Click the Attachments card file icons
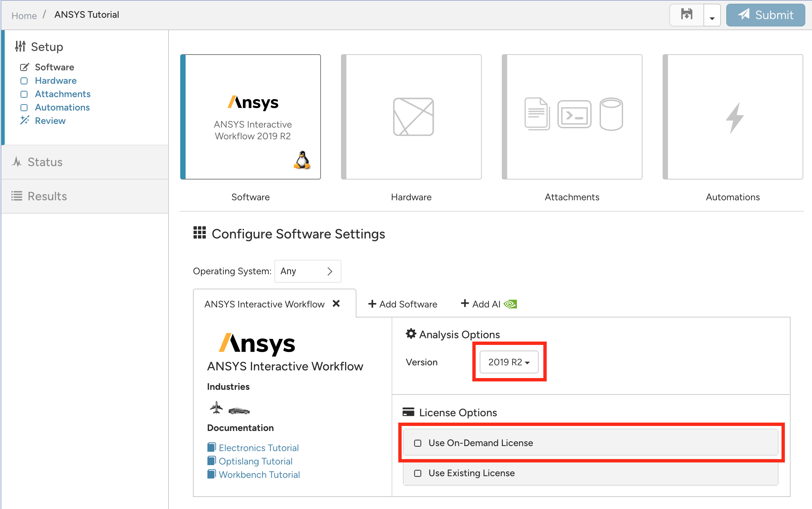The width and height of the screenshot is (812, 509). (x=573, y=115)
